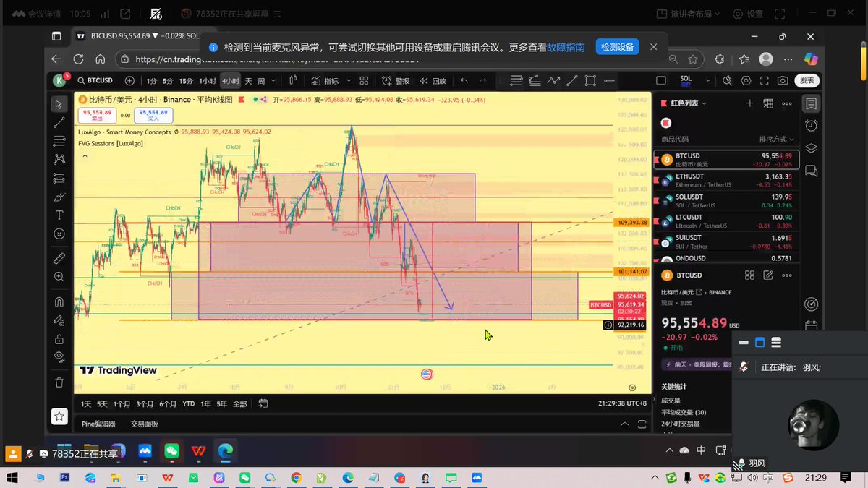Open the emoji icons tool

tap(59, 234)
